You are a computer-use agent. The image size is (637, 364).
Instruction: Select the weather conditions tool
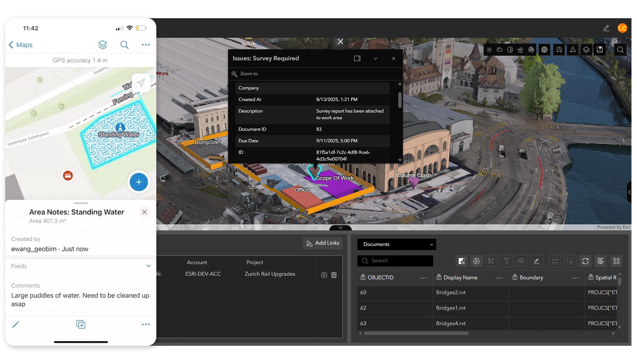500,49
